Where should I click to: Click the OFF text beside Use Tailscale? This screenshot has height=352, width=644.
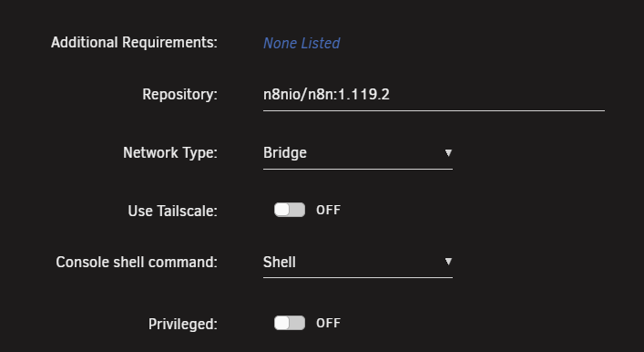(x=328, y=210)
